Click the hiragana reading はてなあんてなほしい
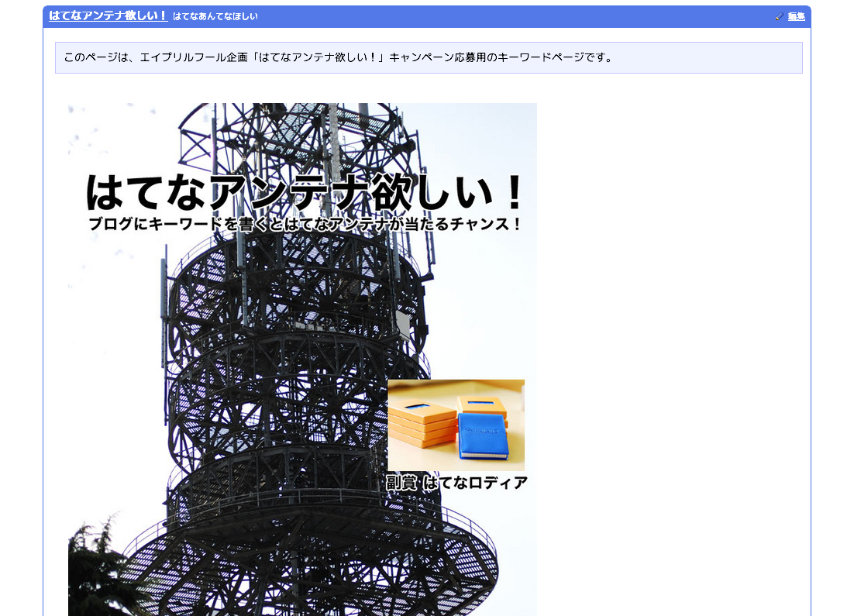 pyautogui.click(x=215, y=16)
